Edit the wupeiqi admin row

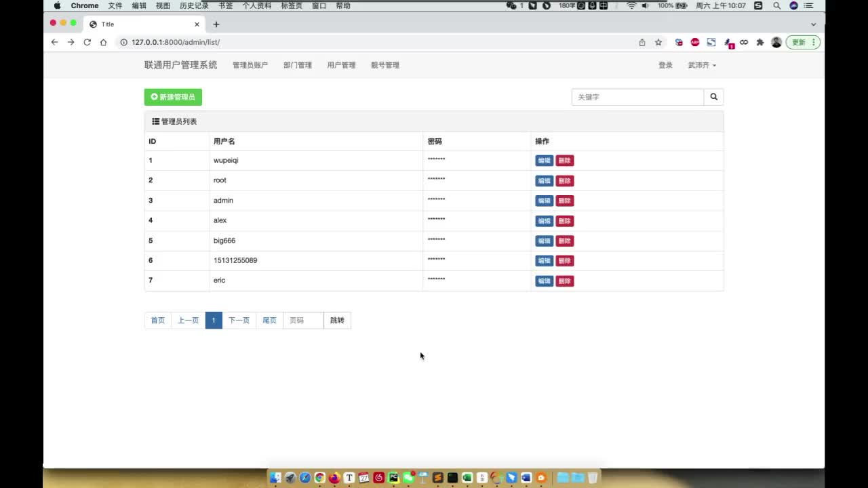pyautogui.click(x=544, y=161)
